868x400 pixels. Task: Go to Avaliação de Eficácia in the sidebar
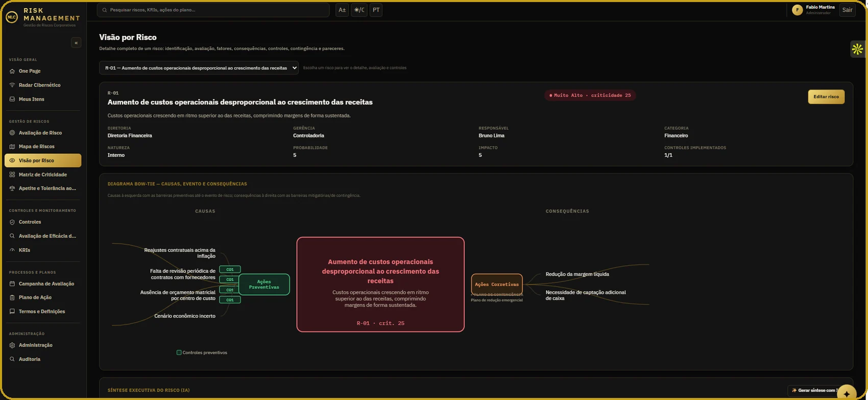pyautogui.click(x=43, y=236)
